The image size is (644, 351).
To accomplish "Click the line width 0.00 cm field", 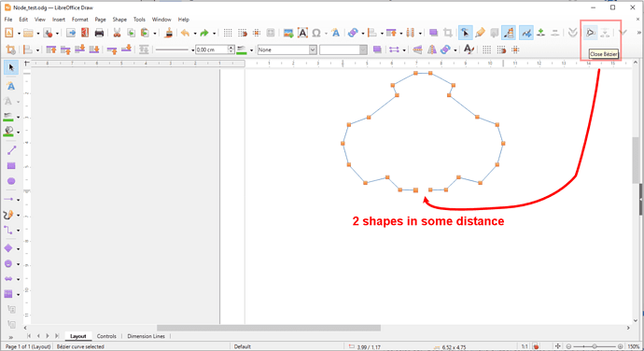I will click(x=212, y=49).
